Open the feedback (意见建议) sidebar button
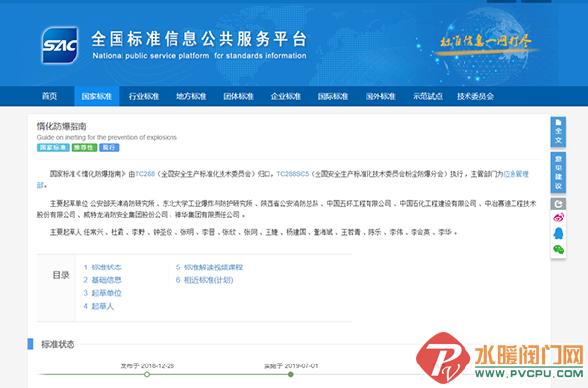The height and width of the screenshot is (388, 588). click(x=558, y=172)
